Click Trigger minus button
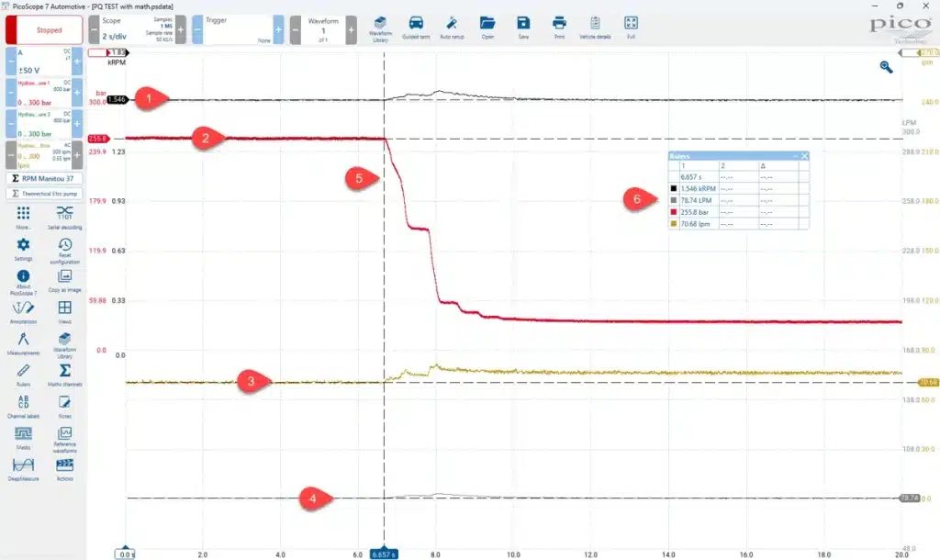Image resolution: width=940 pixels, height=560 pixels. (x=197, y=29)
